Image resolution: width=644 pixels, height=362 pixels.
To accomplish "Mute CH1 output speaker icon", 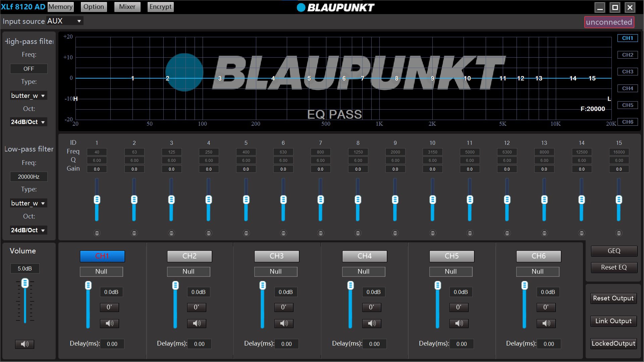I will [109, 323].
